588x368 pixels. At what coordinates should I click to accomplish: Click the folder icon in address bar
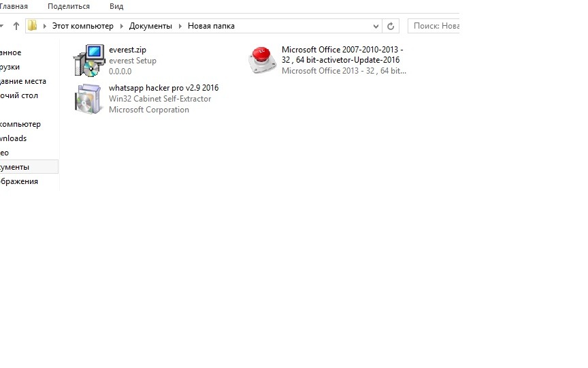33,25
